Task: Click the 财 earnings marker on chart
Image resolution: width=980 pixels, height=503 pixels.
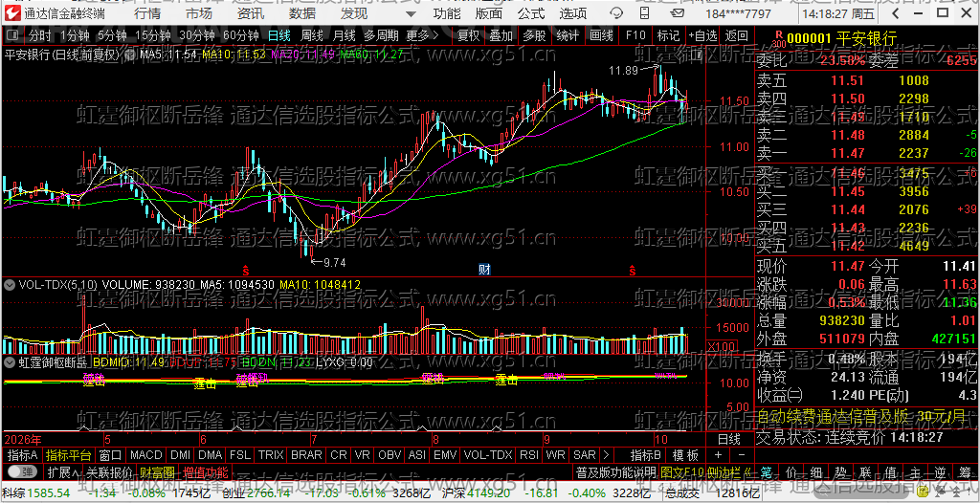Action: click(x=484, y=270)
